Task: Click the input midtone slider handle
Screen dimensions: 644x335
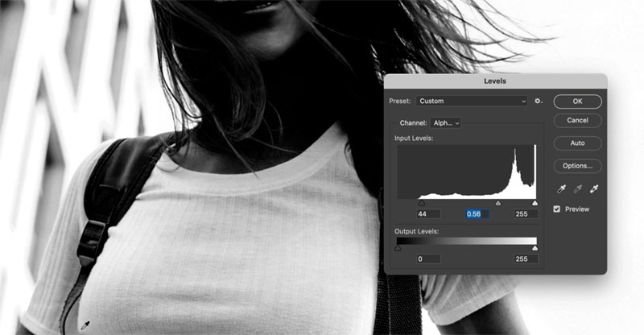Action: (x=497, y=204)
